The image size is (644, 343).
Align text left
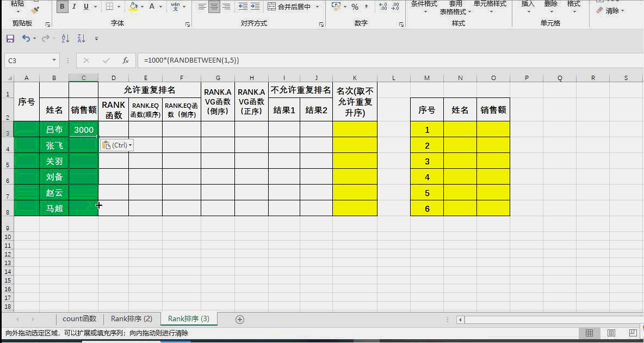coord(202,6)
